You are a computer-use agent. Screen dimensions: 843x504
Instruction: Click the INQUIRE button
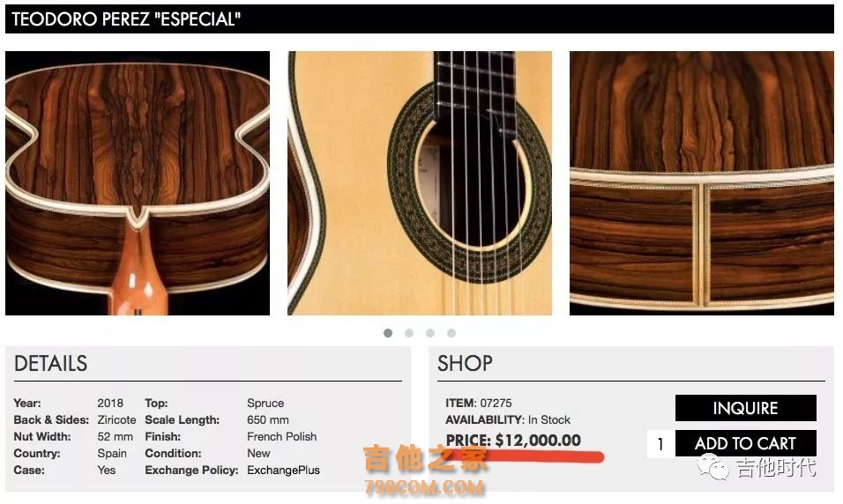point(746,408)
